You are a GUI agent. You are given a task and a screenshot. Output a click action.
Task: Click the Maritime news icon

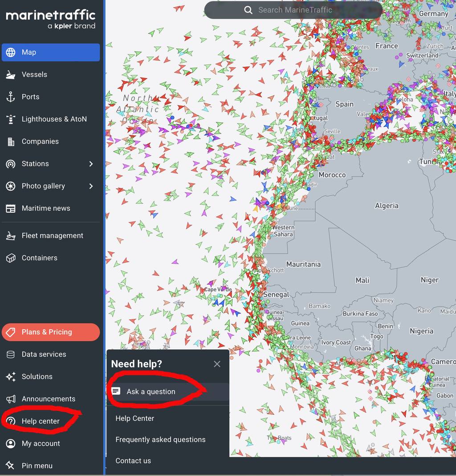pyautogui.click(x=11, y=208)
